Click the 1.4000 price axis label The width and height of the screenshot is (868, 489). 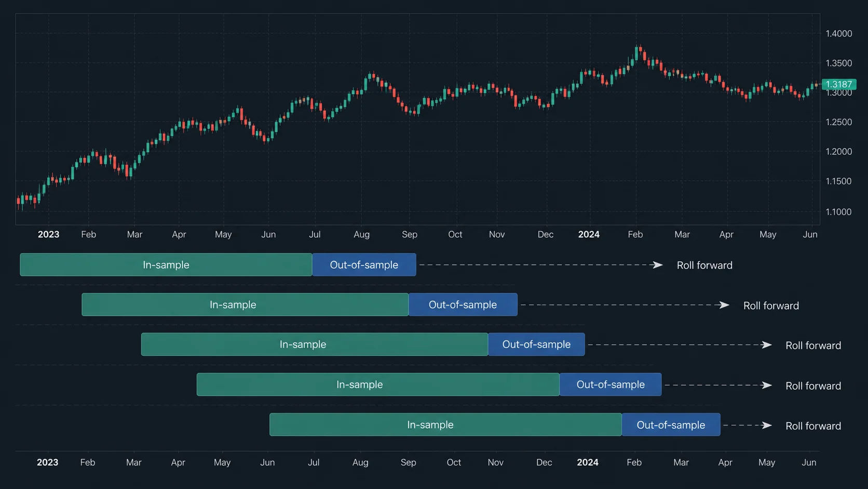coord(839,33)
